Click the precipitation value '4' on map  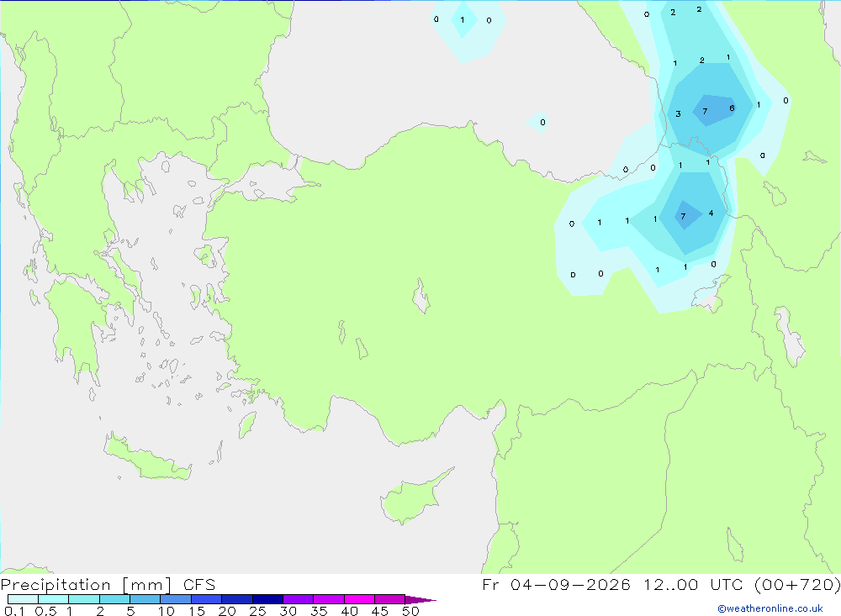[711, 213]
